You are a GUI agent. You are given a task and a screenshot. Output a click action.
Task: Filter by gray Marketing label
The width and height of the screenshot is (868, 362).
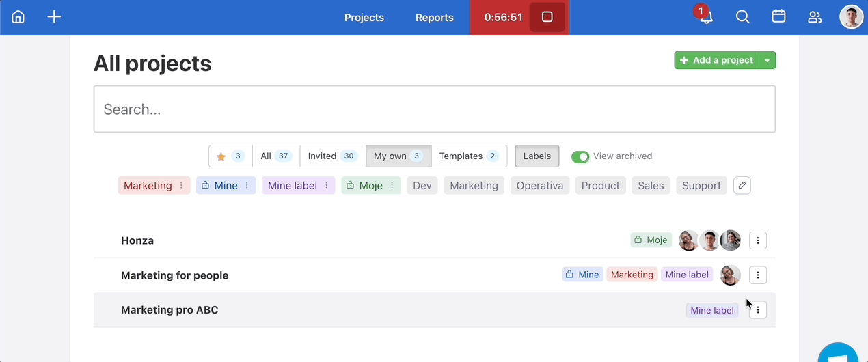(474, 186)
